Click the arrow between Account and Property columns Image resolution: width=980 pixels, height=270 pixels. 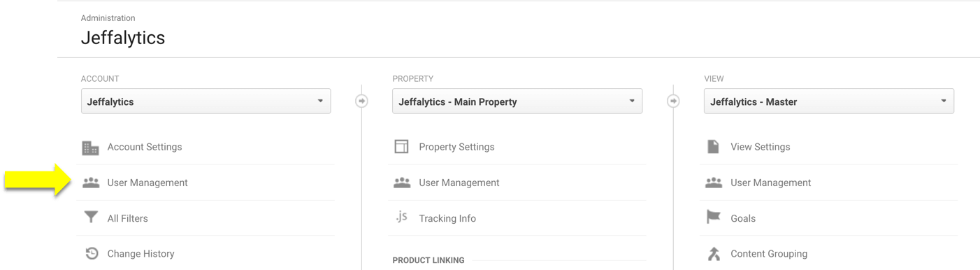pyautogui.click(x=361, y=101)
